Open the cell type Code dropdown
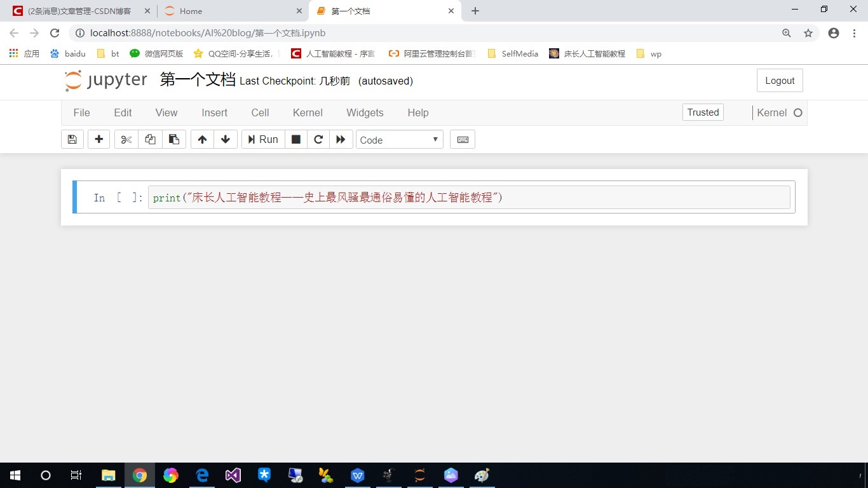 (400, 140)
